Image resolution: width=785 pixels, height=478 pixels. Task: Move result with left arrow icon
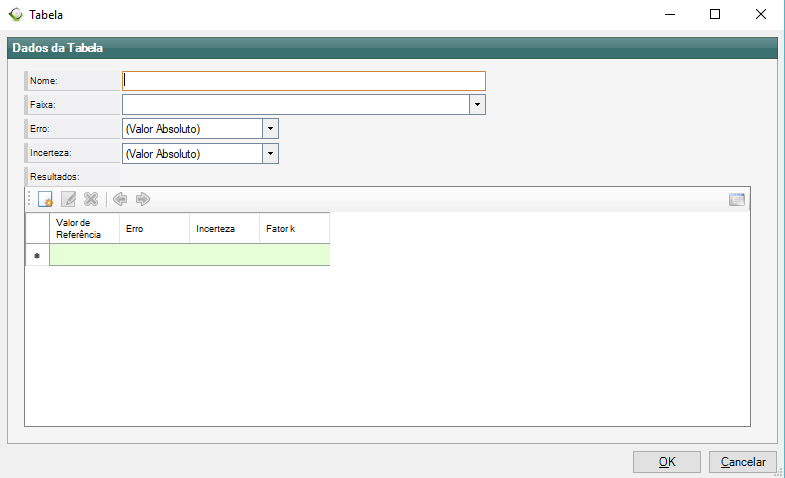click(x=120, y=199)
